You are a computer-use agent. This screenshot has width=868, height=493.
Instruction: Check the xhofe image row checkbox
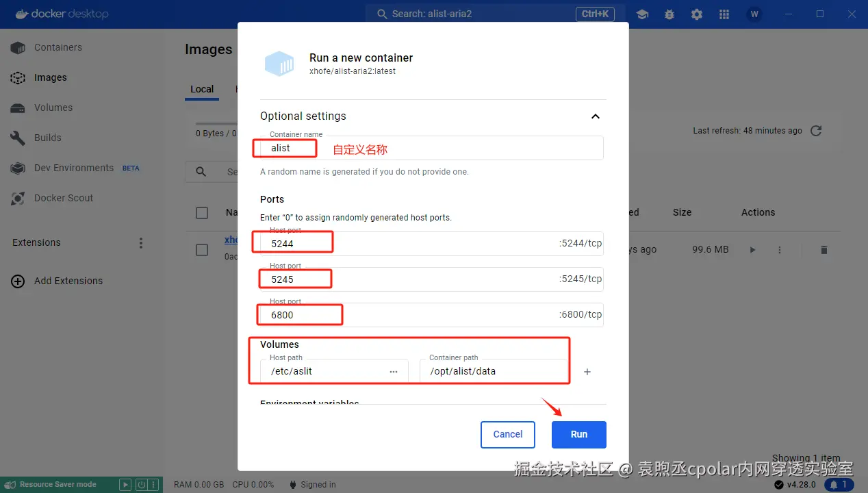(x=202, y=250)
